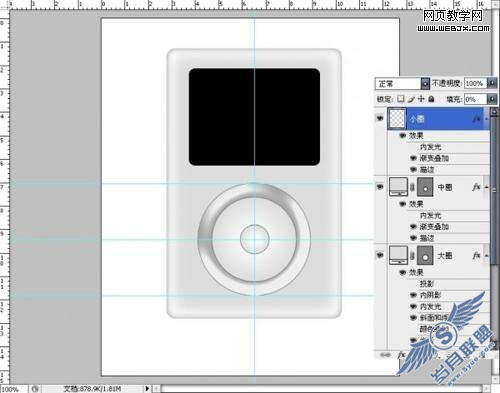
Task: Open fx styles on 中圈 layer
Action: (x=476, y=187)
